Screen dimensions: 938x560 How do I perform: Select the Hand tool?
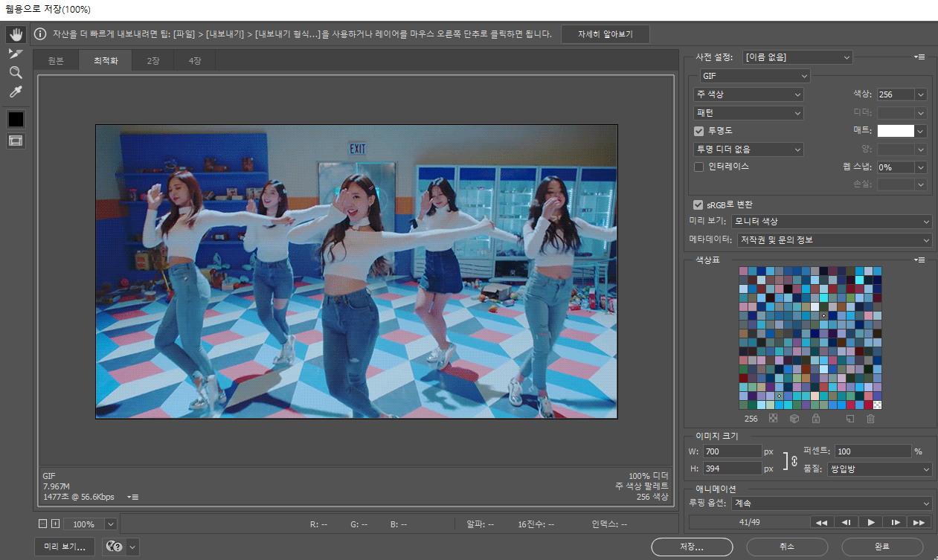16,34
